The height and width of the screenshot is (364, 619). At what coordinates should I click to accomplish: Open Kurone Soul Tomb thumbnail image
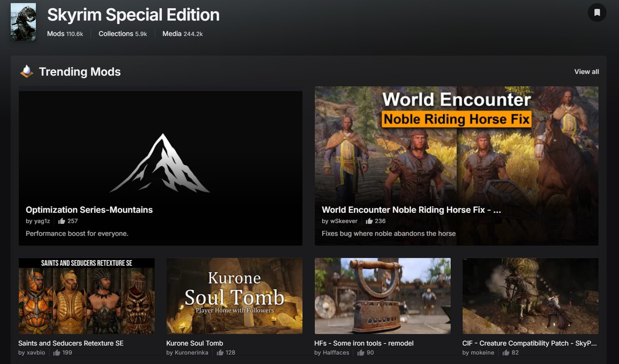pyautogui.click(x=235, y=296)
